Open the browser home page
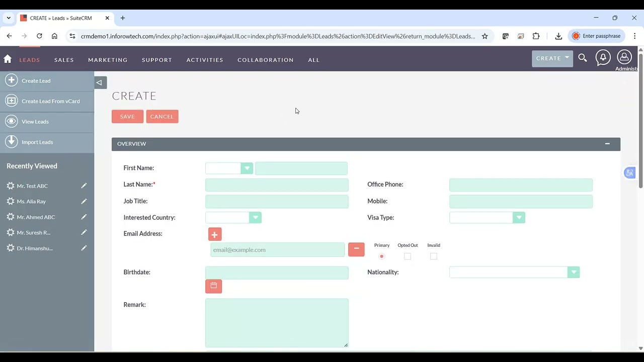Viewport: 644px width, 362px height. tap(54, 36)
